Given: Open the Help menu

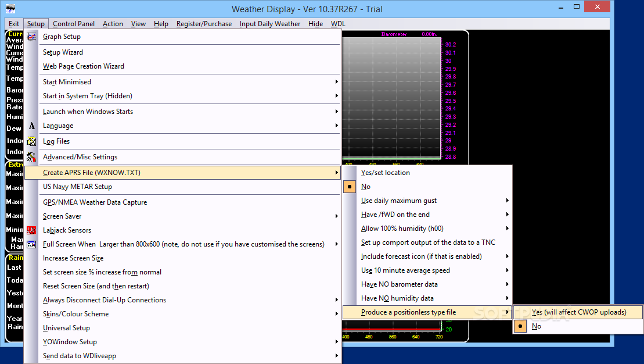Looking at the screenshot, I should tap(161, 24).
